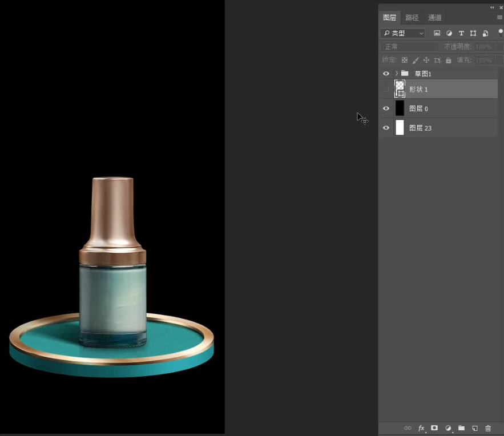
Task: Create a new layer group folder icon
Action: [461, 428]
